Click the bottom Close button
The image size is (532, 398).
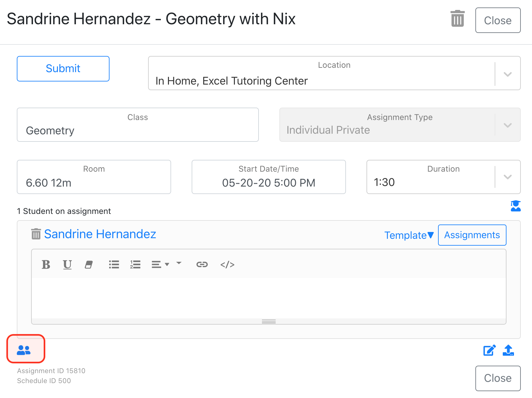[x=498, y=378]
